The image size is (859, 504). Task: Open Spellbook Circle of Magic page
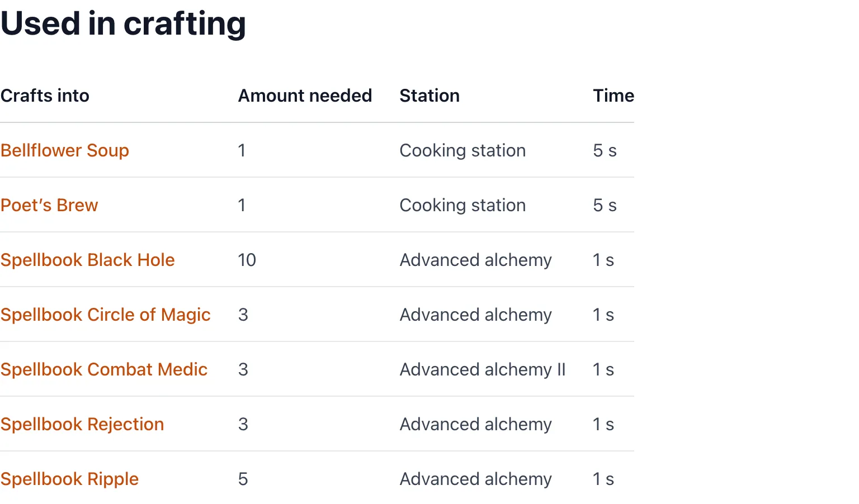(106, 315)
